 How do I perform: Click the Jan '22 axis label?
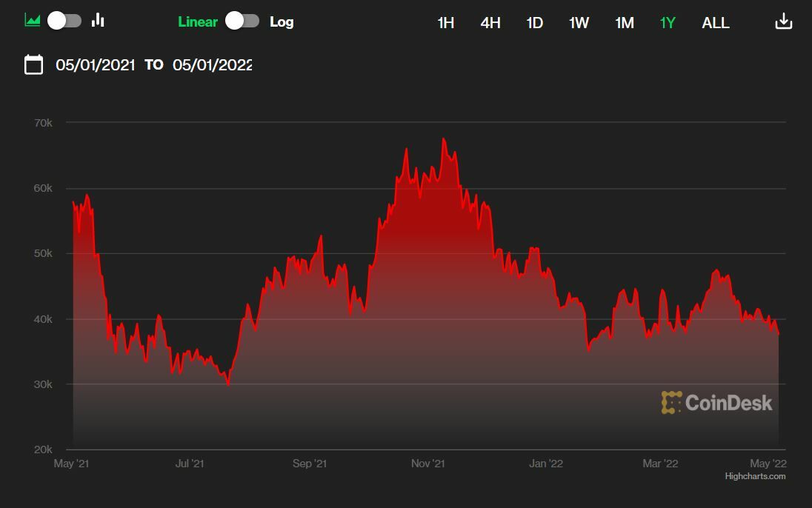tap(546, 464)
